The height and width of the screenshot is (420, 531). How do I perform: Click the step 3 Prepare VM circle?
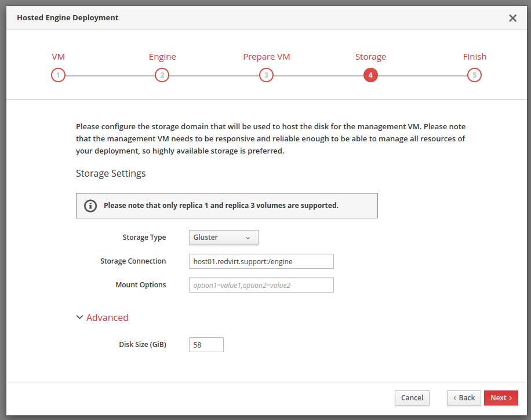(x=266, y=75)
